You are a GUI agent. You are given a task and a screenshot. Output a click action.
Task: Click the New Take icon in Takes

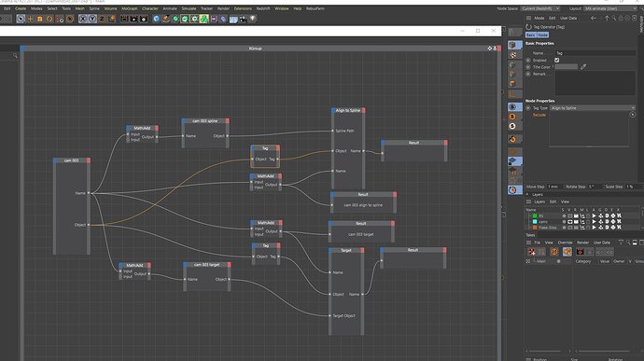[532, 252]
